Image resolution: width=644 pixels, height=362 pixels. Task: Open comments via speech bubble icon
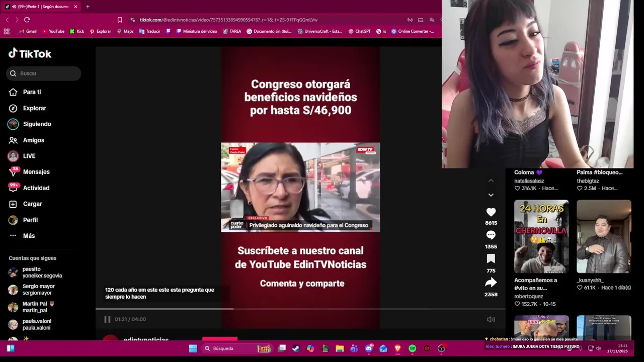(491, 235)
